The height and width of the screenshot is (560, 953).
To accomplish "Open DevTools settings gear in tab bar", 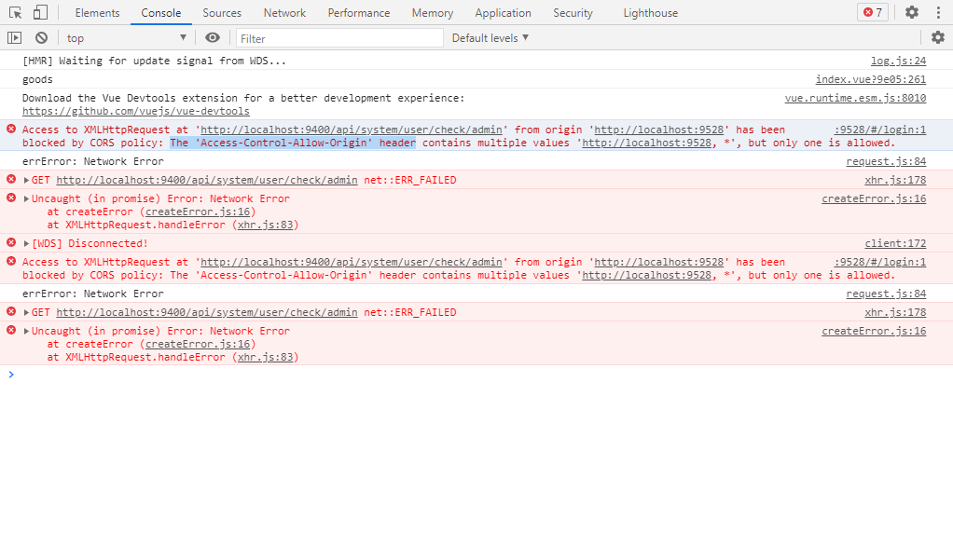I will (912, 12).
